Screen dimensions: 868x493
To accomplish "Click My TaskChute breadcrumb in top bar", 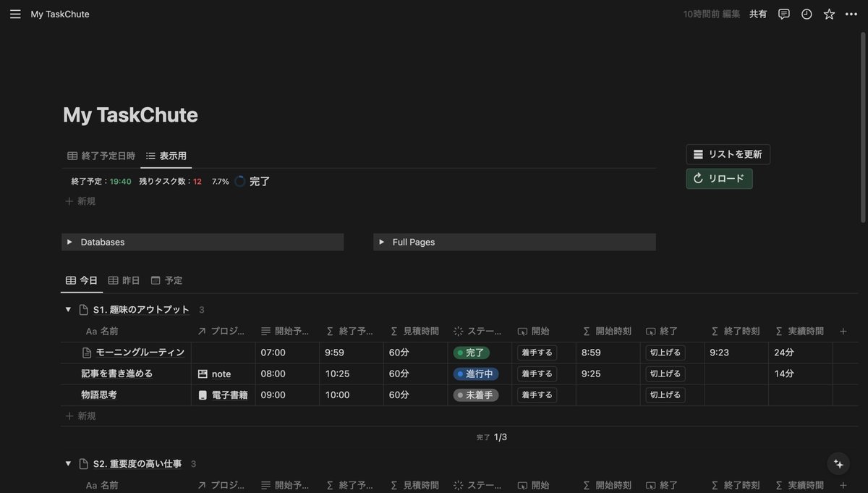I will pyautogui.click(x=60, y=14).
